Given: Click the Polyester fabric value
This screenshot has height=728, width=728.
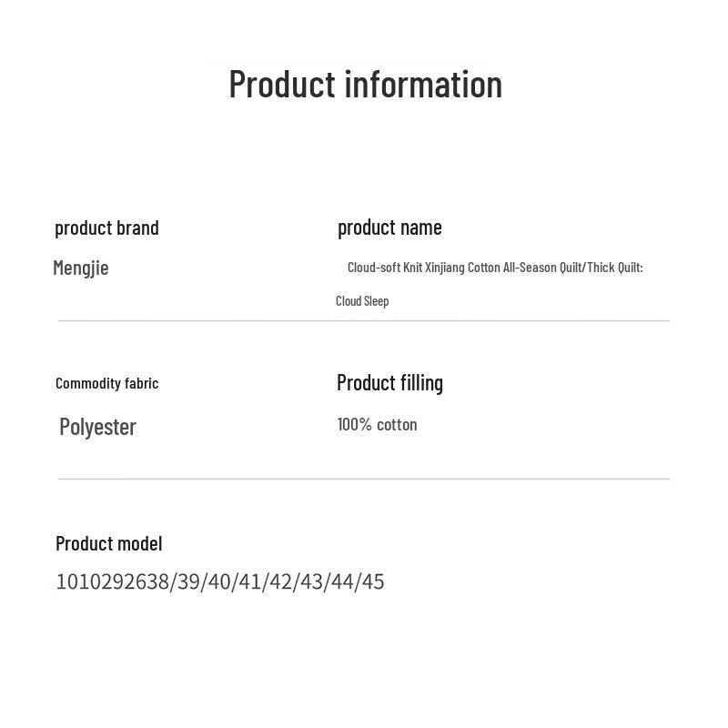Looking at the screenshot, I should pyautogui.click(x=97, y=427).
